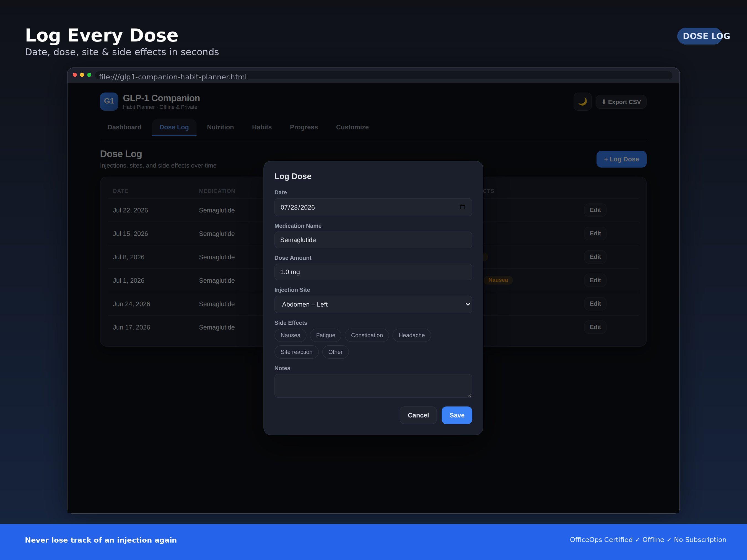Screen dimensions: 747x560
Task: Focus the Medication Name field
Action: click(373, 240)
